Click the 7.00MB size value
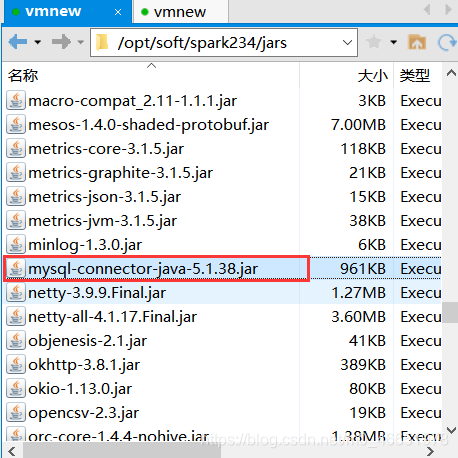The height and width of the screenshot is (458, 458). 358,125
